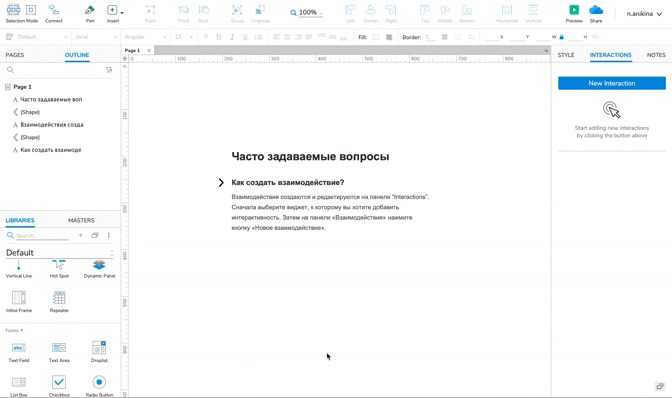Open the library options three-dot menu
672x398 pixels.
pos(109,235)
